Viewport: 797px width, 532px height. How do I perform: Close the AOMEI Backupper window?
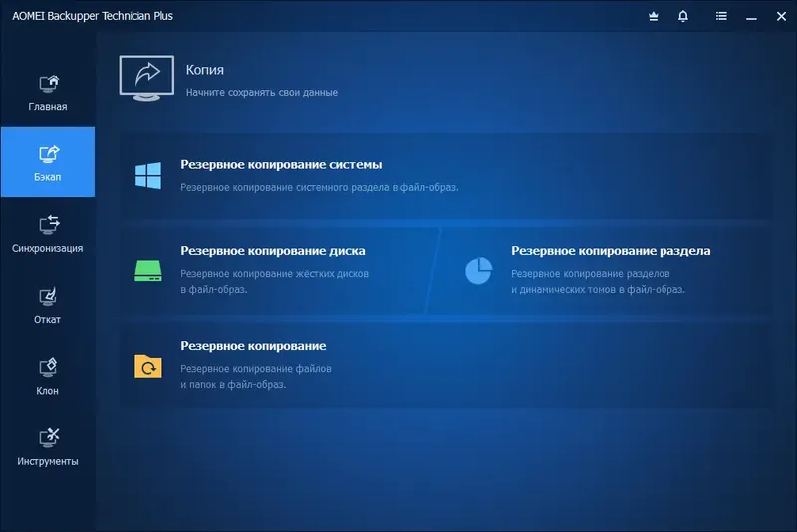click(x=781, y=16)
